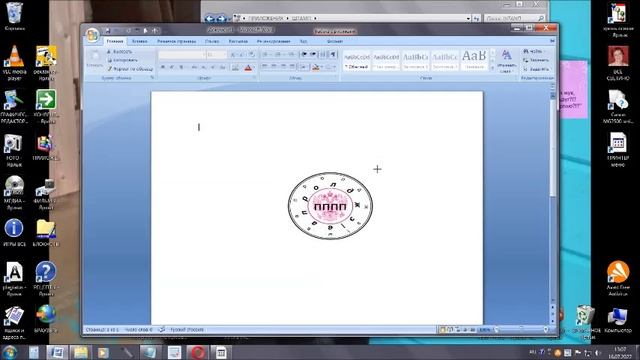Image resolution: width=640 pixels, height=360 pixels.
Task: Click the shading paint bucket icon
Action: (x=315, y=67)
